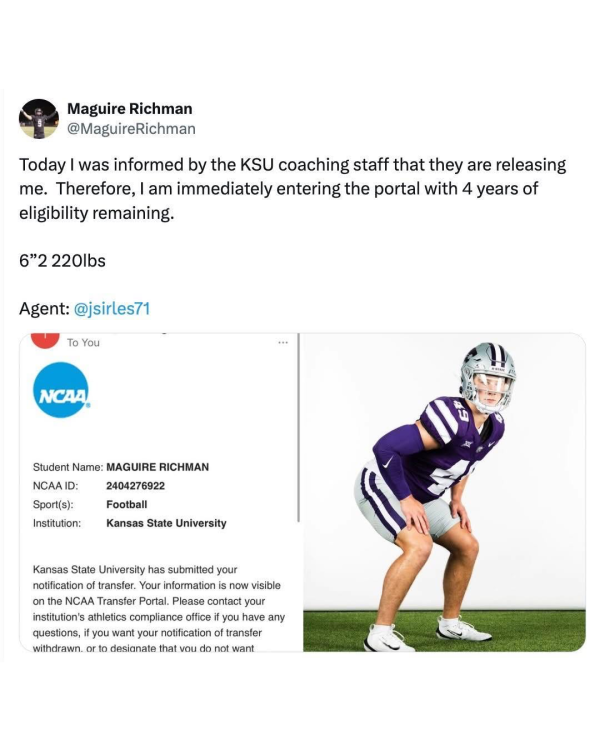Viewport: 600px width, 750px height.
Task: Click the 'To You' recipient label
Action: tap(83, 342)
